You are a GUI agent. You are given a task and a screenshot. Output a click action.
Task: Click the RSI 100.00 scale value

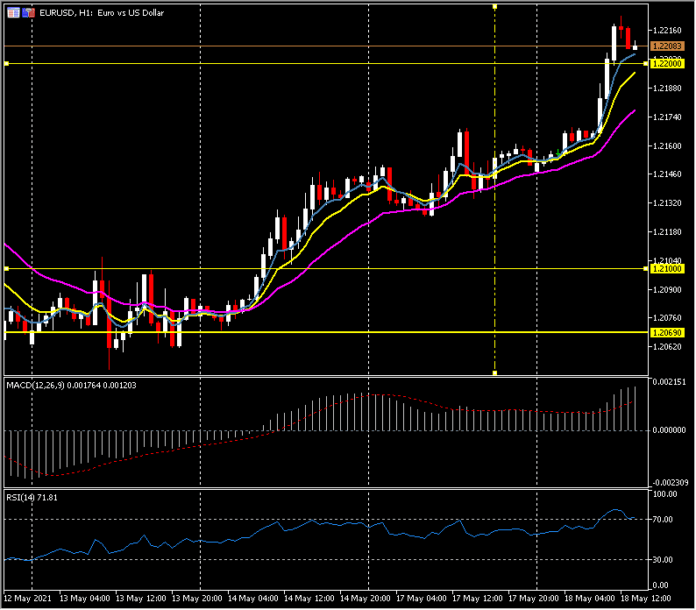click(665, 495)
